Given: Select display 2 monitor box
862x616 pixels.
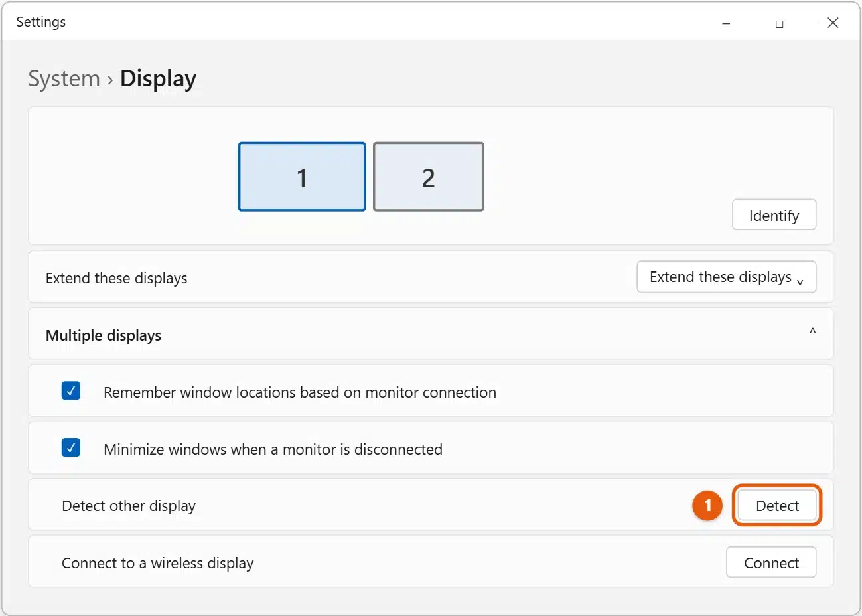Looking at the screenshot, I should tap(429, 177).
